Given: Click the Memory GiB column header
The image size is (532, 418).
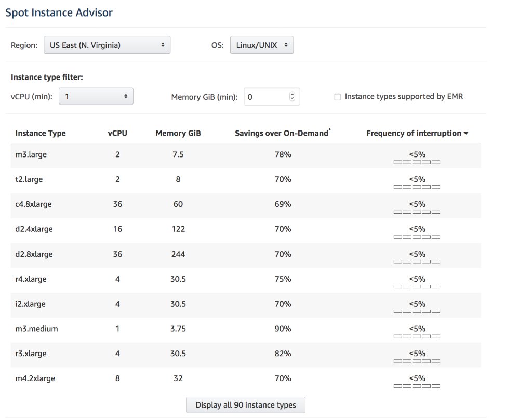Looking at the screenshot, I should (178, 133).
